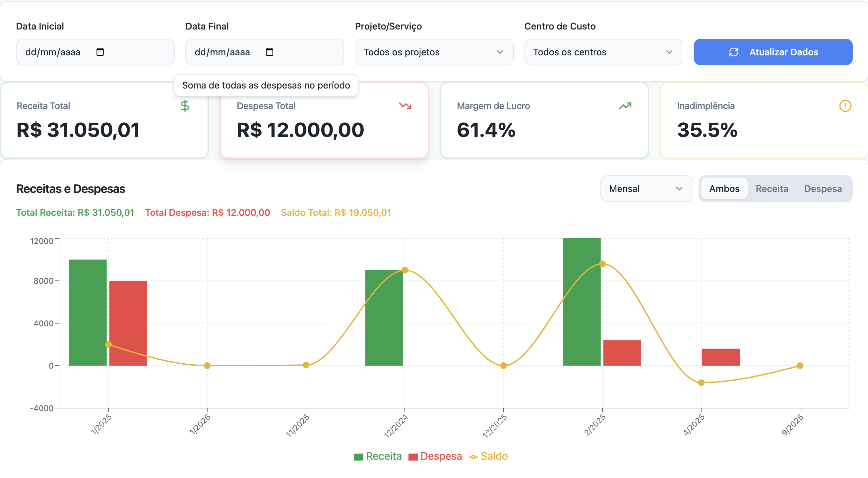Open the calendar picker for Data Inicial
Screen dimensions: 868x478
99,52
